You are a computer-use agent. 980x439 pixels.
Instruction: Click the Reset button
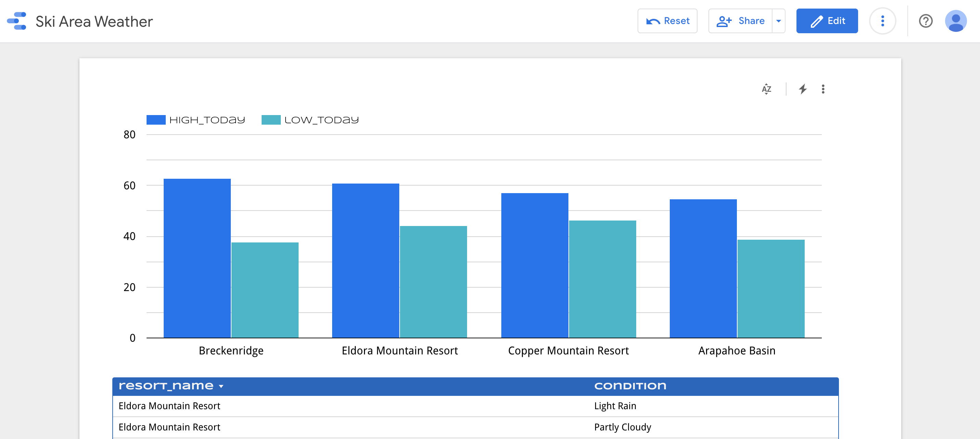tap(667, 21)
